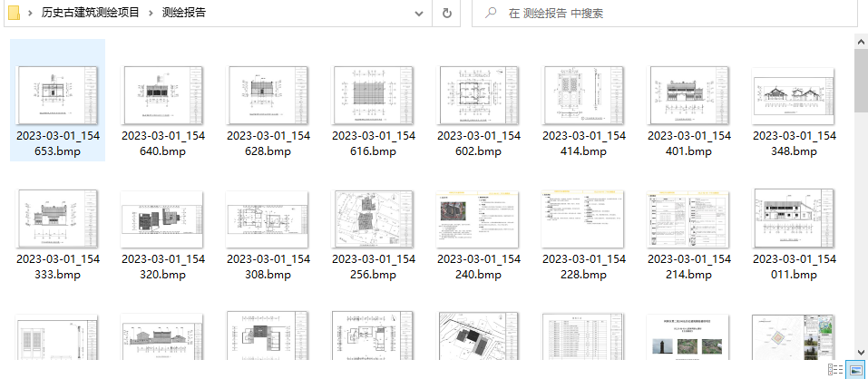868x379 pixels.
Task: Expand chevron after 历史古建筑测绘项目 breadcrumb
Action: [151, 14]
